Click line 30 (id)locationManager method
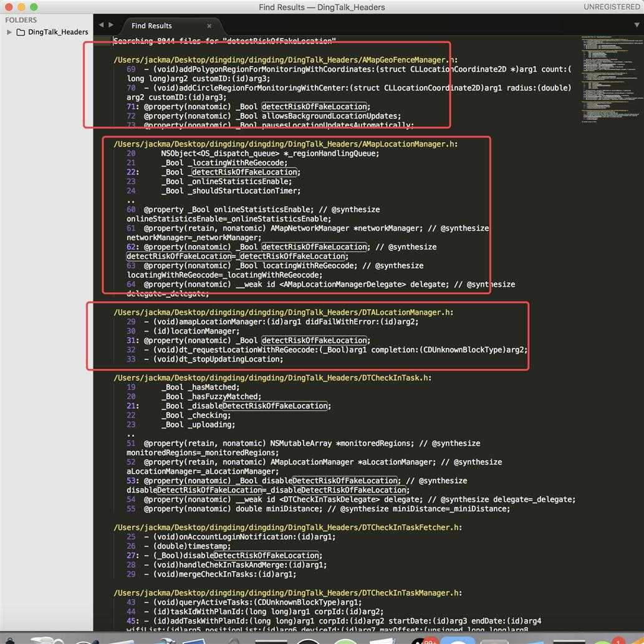Screen dimensions: 644x644 point(183,331)
